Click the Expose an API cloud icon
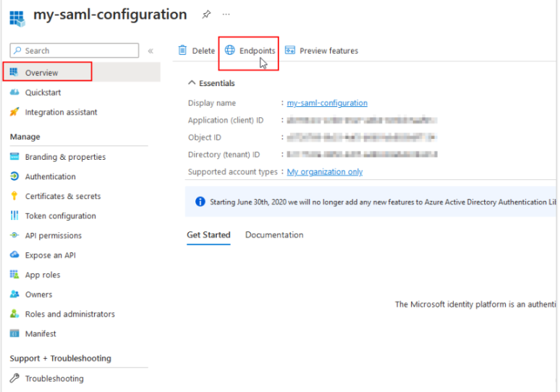 (14, 255)
